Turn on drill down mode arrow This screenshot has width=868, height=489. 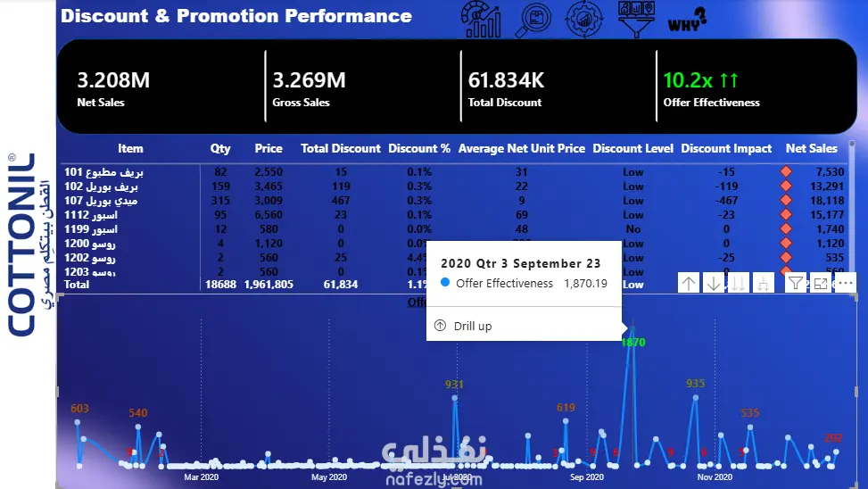[714, 284]
